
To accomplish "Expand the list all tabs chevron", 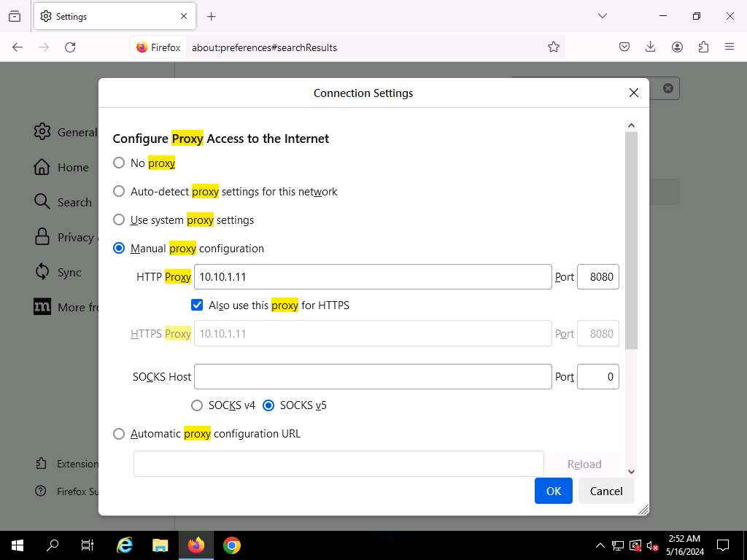I will click(602, 16).
